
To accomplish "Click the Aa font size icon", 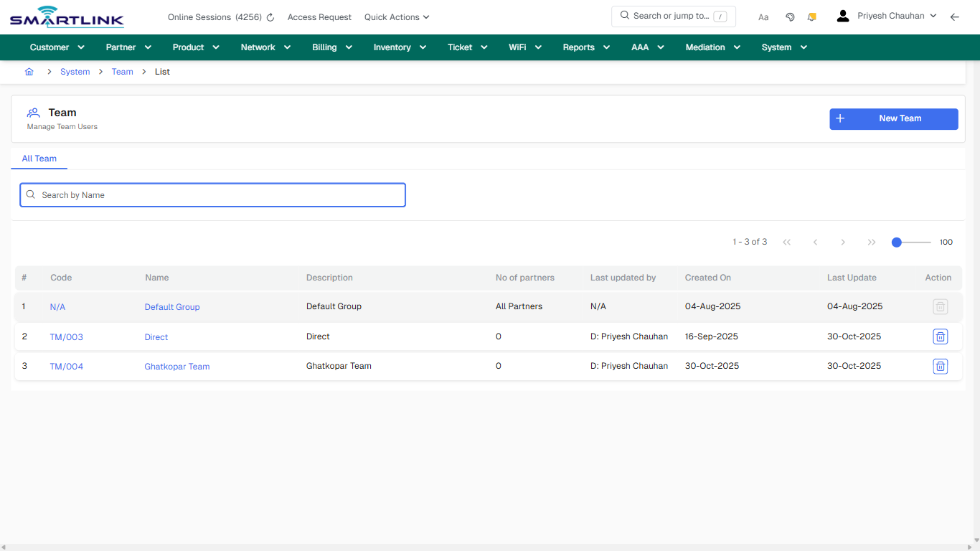I will click(763, 17).
